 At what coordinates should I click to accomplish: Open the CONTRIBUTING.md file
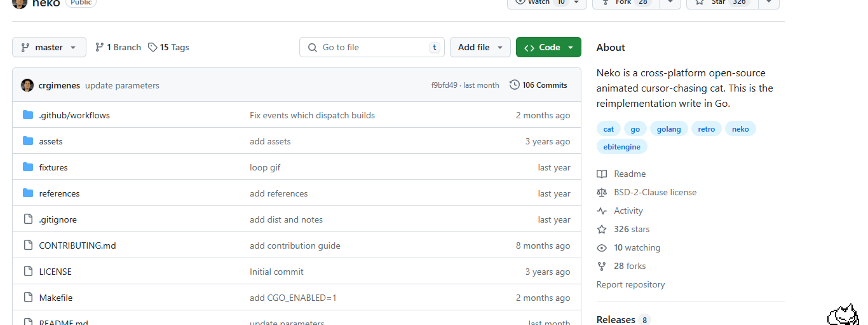coord(78,245)
